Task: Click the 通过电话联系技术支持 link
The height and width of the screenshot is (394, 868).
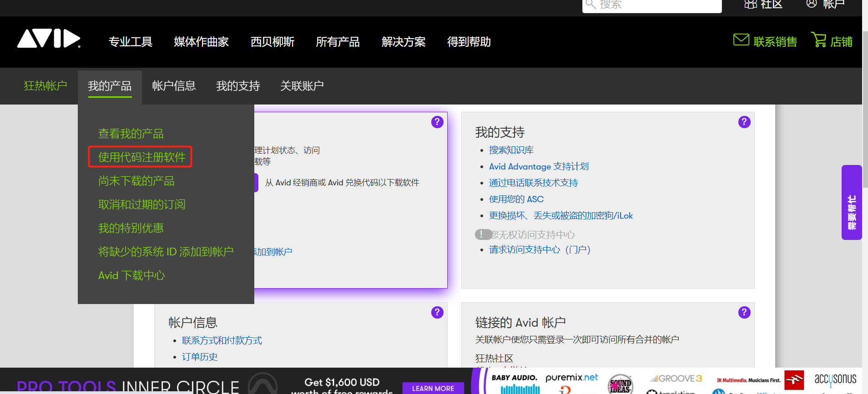Action: click(x=533, y=183)
